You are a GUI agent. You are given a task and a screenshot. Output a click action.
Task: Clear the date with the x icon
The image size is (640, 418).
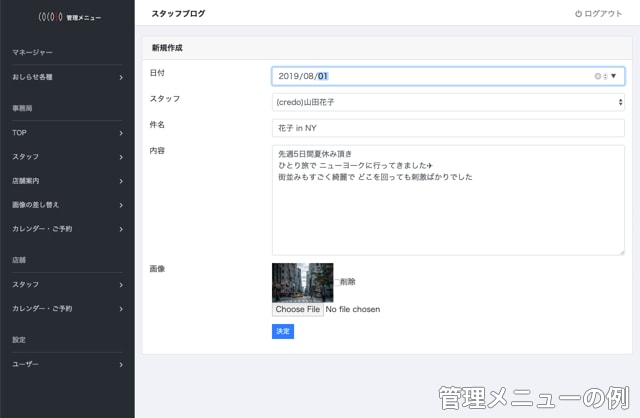pos(597,76)
